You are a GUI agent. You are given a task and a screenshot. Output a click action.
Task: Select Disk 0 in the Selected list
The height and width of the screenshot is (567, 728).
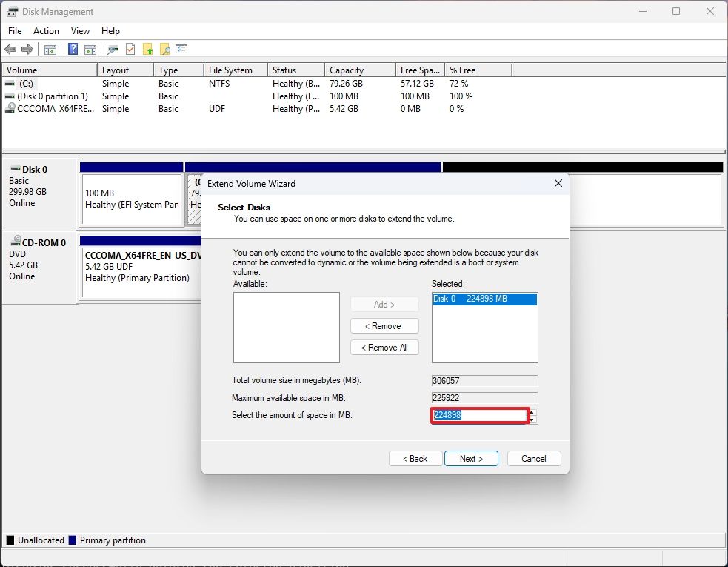pos(484,299)
